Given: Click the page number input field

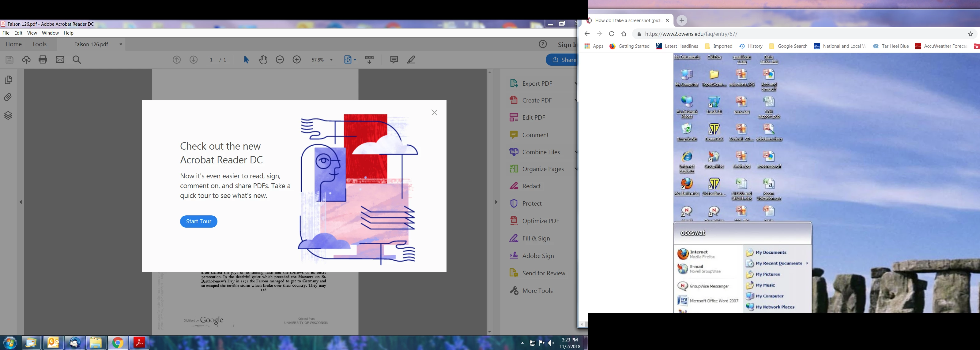Looking at the screenshot, I should pos(212,60).
